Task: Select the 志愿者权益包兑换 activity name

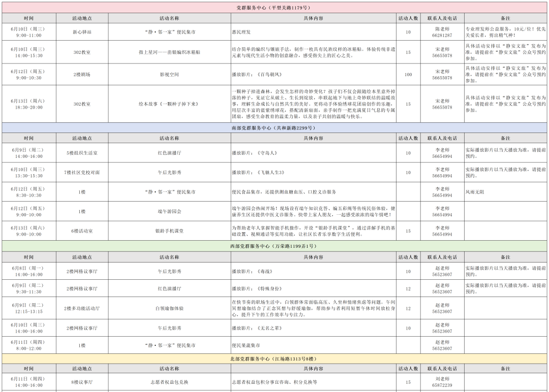Action: tap(169, 382)
